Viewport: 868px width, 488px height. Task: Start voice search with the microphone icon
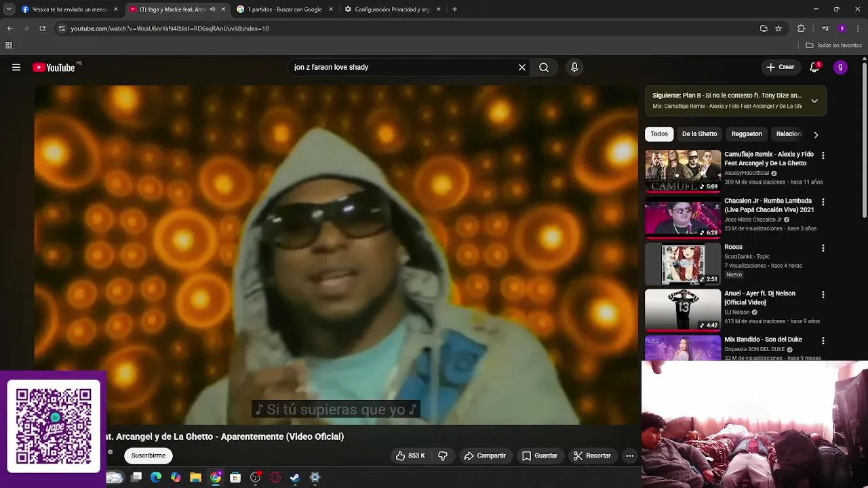[x=574, y=67]
